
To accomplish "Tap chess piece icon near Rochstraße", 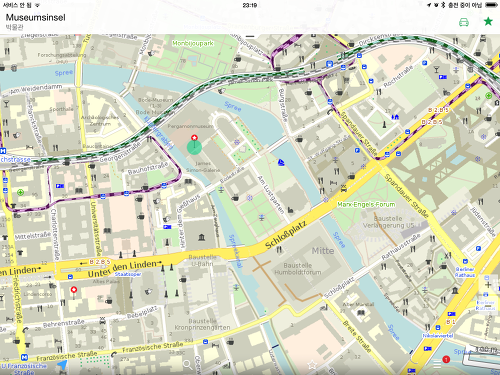I will coord(384,125).
